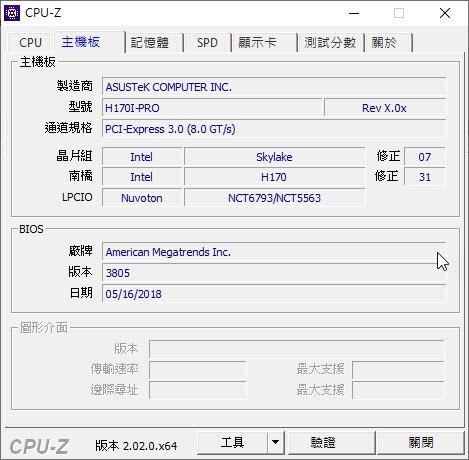Viewport: 469px width, 460px height.
Task: Click the 工具 button
Action: [233, 443]
